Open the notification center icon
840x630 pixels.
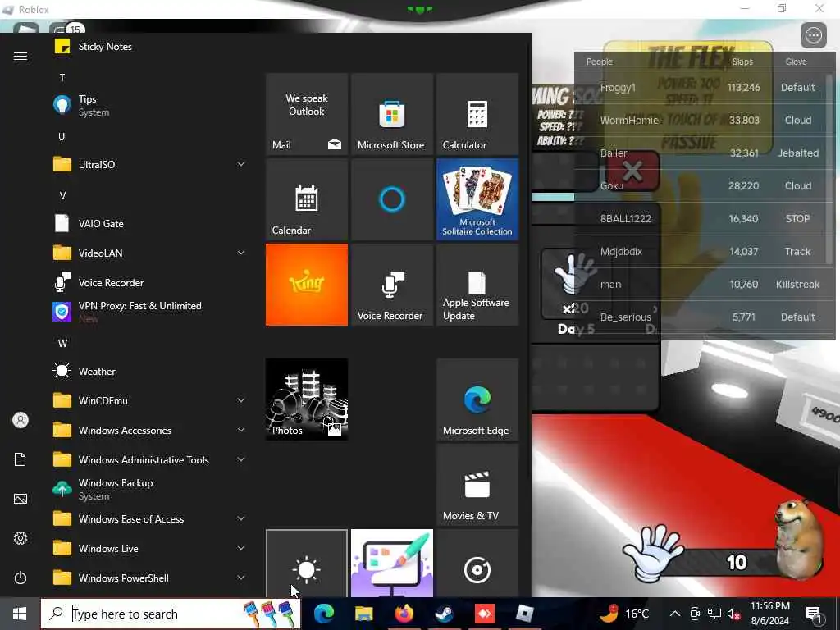814,614
